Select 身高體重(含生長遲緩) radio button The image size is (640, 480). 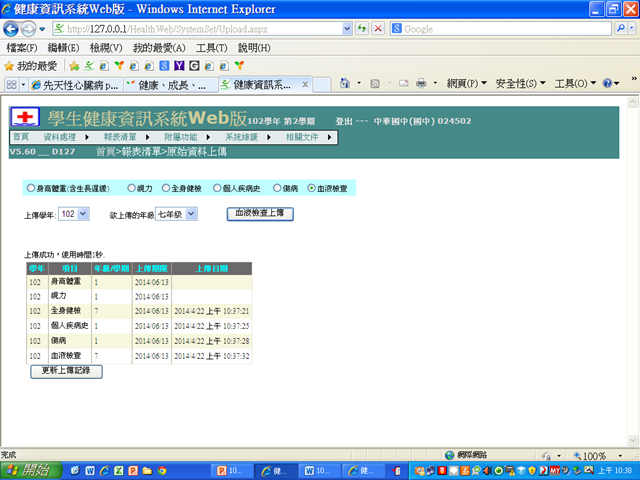31,188
